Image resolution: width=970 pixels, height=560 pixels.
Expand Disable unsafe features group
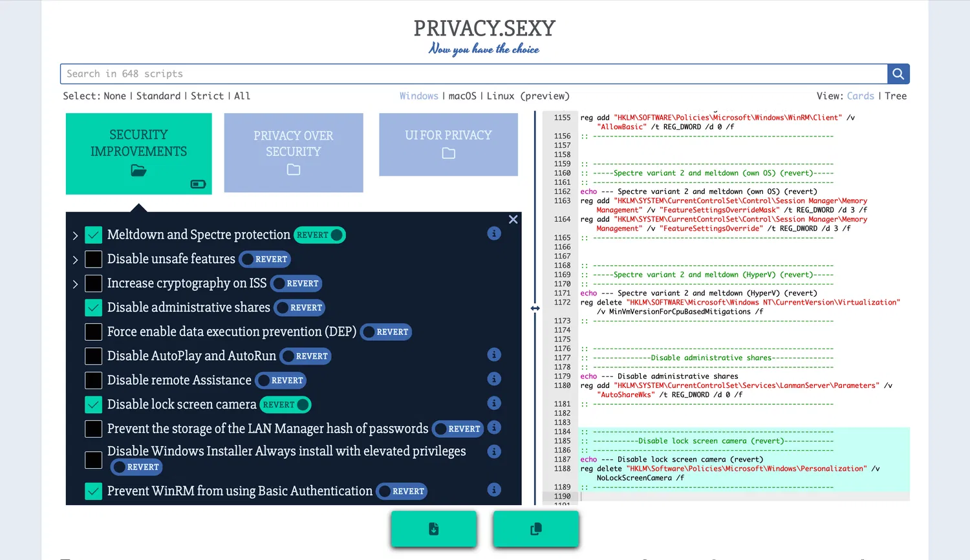75,260
